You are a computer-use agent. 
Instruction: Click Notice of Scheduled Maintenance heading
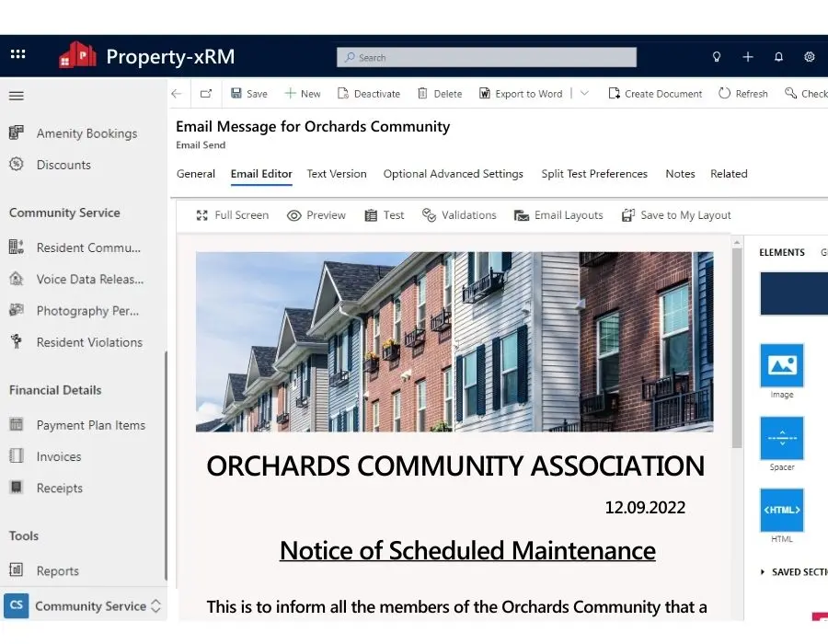(467, 550)
